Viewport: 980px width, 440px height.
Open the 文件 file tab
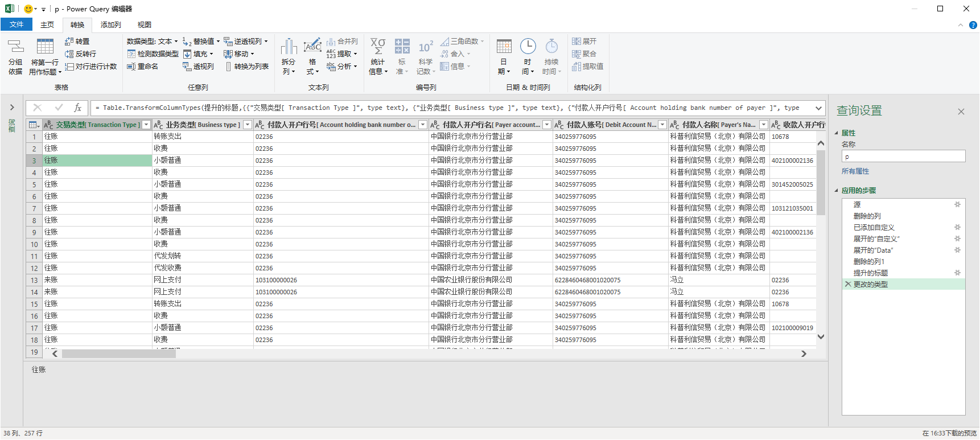[17, 24]
